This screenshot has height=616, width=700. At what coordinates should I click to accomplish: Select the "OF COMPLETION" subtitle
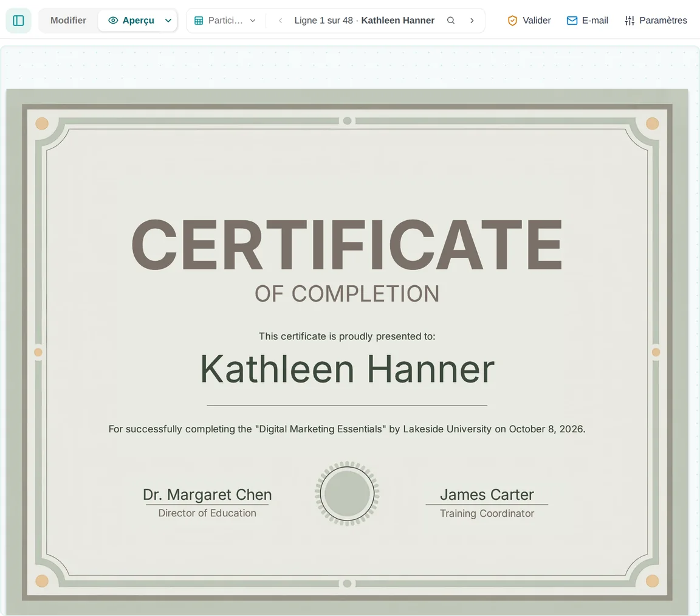347,294
